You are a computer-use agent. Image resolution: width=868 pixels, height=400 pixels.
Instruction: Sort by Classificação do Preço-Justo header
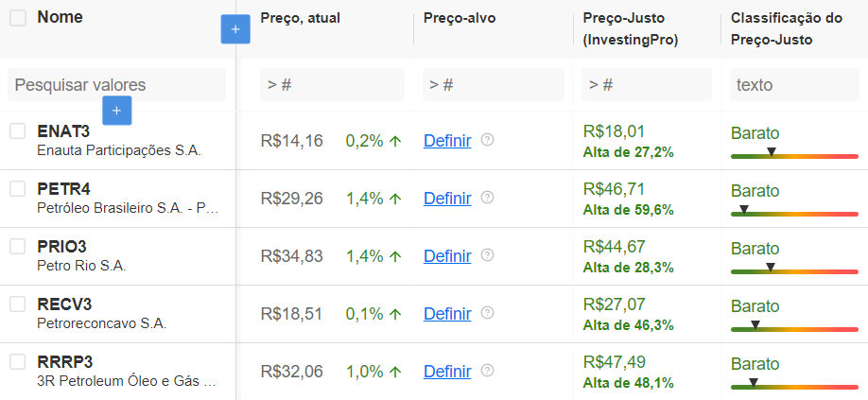pyautogui.click(x=787, y=28)
